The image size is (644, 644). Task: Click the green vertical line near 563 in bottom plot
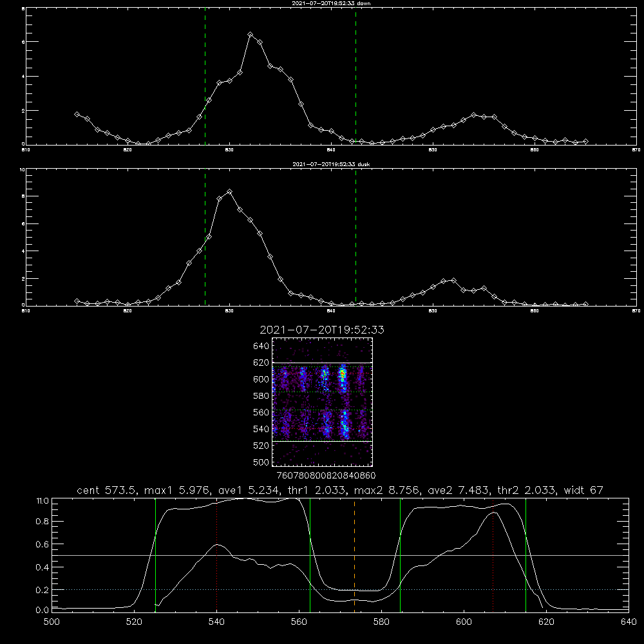(310, 555)
